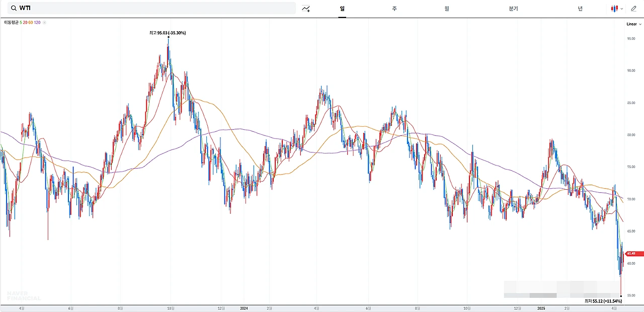This screenshot has height=312, width=644.
Task: Click the magnifier search icon
Action: click(x=13, y=8)
